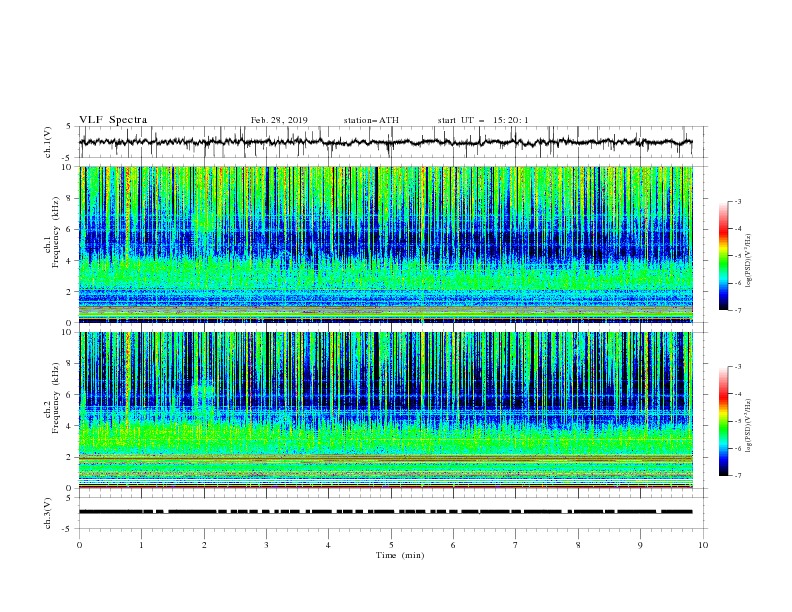
Task: Click the "-5" label on ch.1 color bar
Action: (x=737, y=256)
